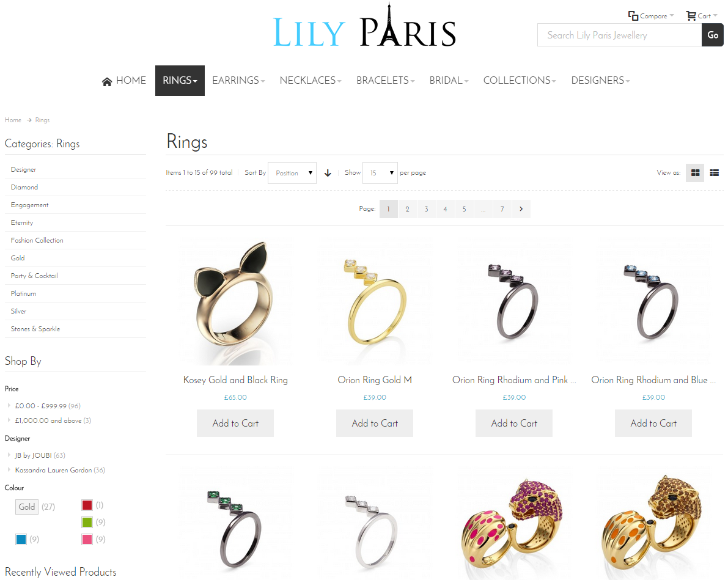Click the Home house icon
Image resolution: width=728 pixels, height=580 pixels.
point(107,81)
